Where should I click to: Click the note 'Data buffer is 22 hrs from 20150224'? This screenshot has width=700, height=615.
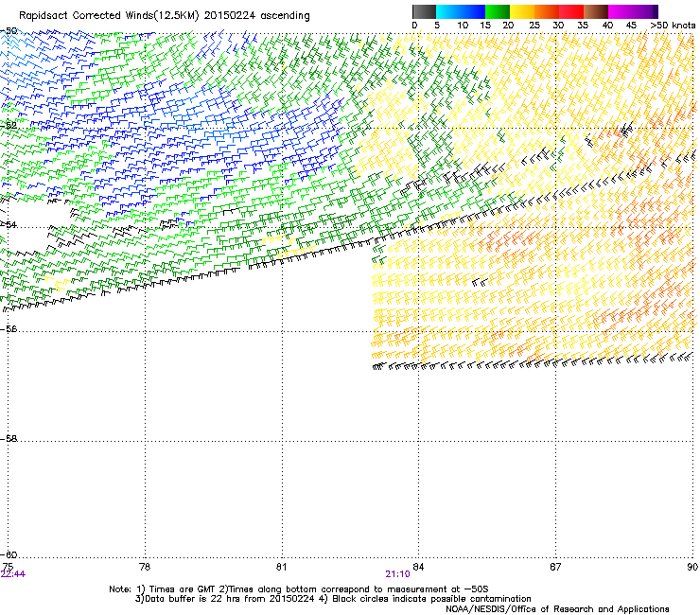[x=229, y=599]
